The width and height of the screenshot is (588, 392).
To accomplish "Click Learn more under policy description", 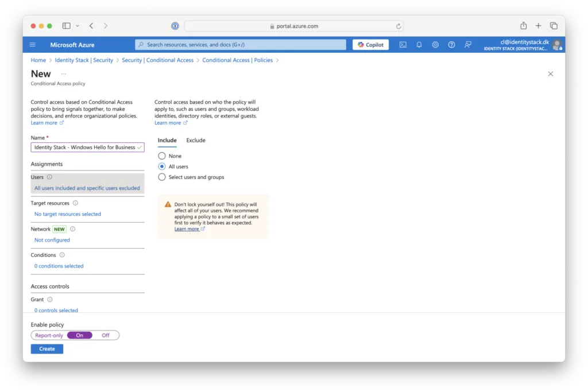I will [x=47, y=123].
